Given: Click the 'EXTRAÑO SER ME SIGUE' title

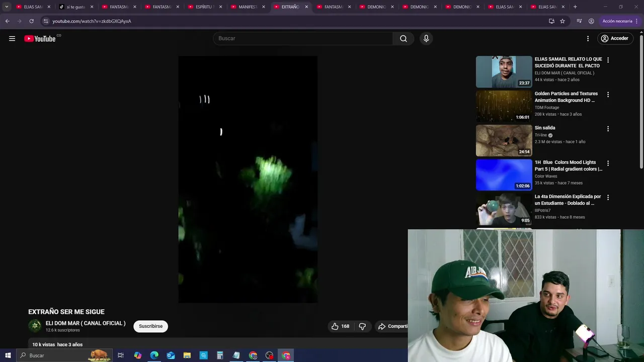Looking at the screenshot, I should 66,312.
